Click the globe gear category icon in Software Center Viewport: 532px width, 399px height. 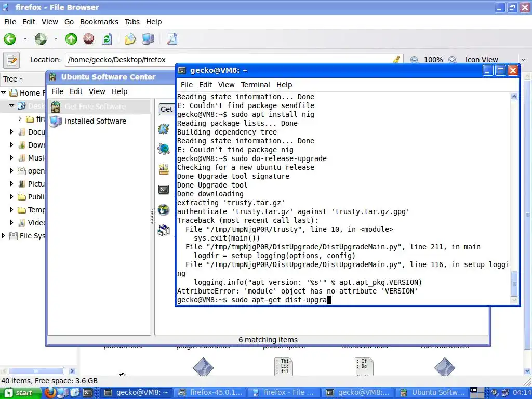164,149
